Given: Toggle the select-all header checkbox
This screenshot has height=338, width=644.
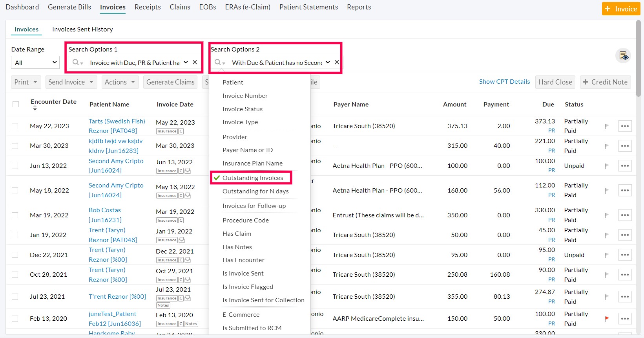Looking at the screenshot, I should click(16, 104).
